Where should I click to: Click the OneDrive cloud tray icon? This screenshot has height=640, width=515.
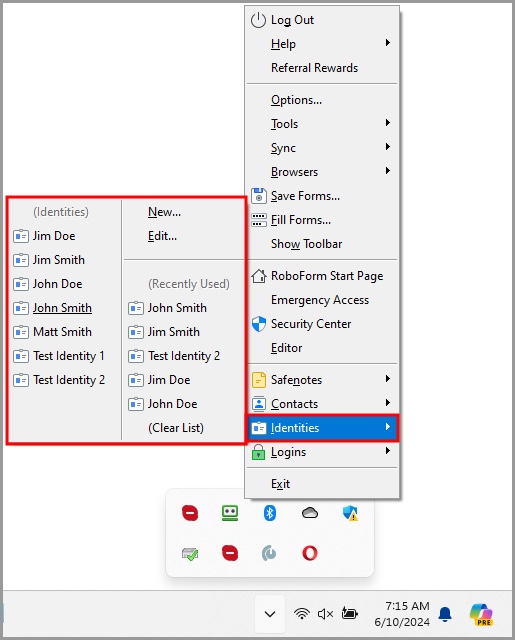coord(310,513)
